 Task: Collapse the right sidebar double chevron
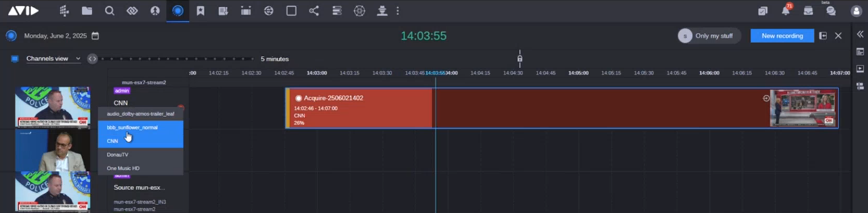pos(860,34)
